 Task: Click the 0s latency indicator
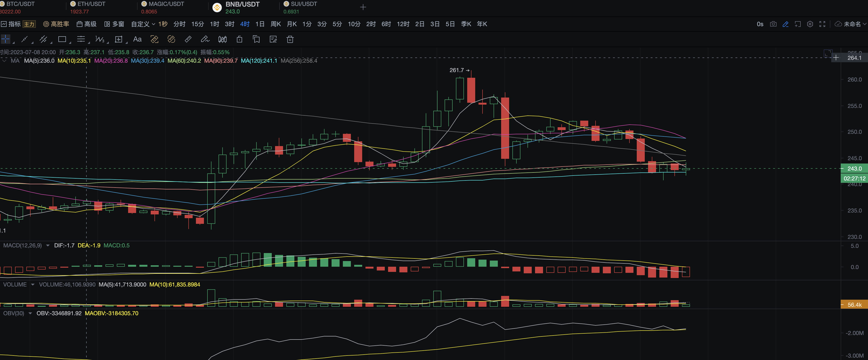pos(760,24)
